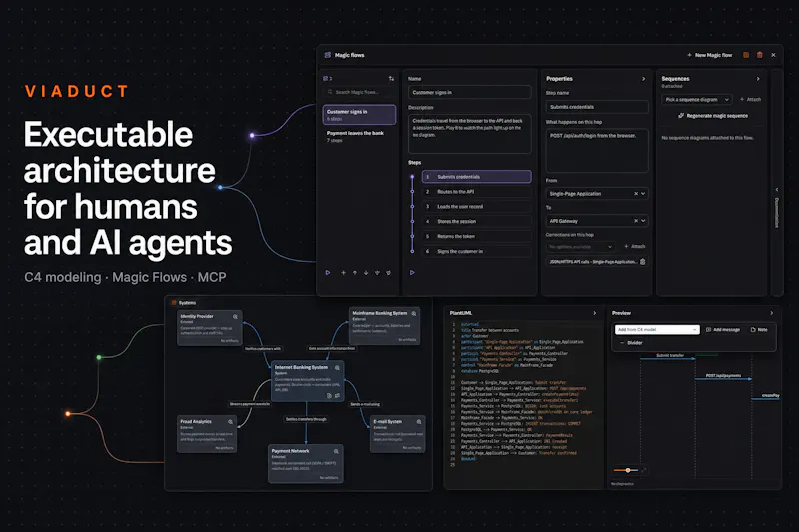Select step 6 Signs the customer in
This screenshot has width=799, height=532.
click(477, 251)
